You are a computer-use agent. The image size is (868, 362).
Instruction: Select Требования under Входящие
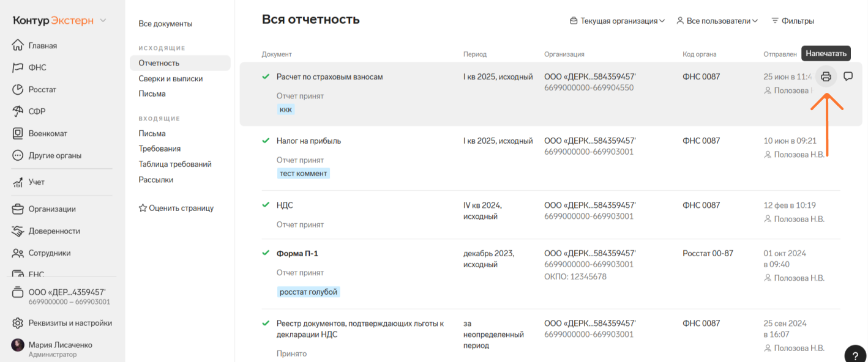pos(159,149)
